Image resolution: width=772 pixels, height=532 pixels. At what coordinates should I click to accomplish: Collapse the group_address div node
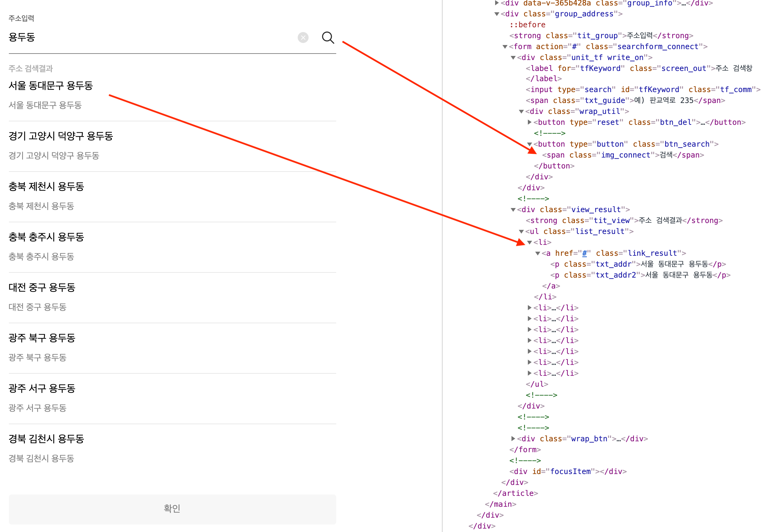click(x=497, y=14)
